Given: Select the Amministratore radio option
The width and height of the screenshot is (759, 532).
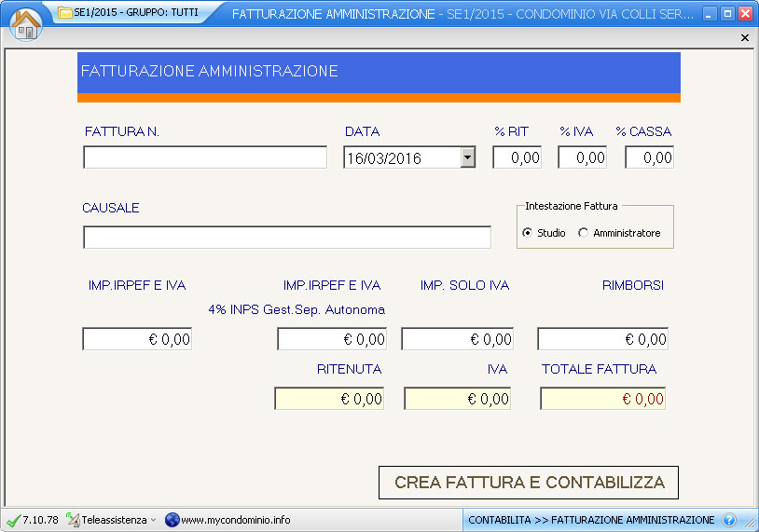Looking at the screenshot, I should pos(584,233).
